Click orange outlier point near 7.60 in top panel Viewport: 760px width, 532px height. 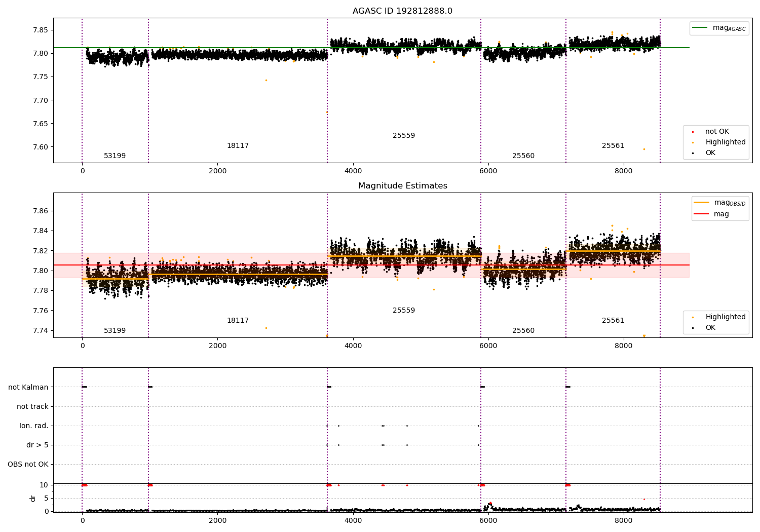pos(644,149)
